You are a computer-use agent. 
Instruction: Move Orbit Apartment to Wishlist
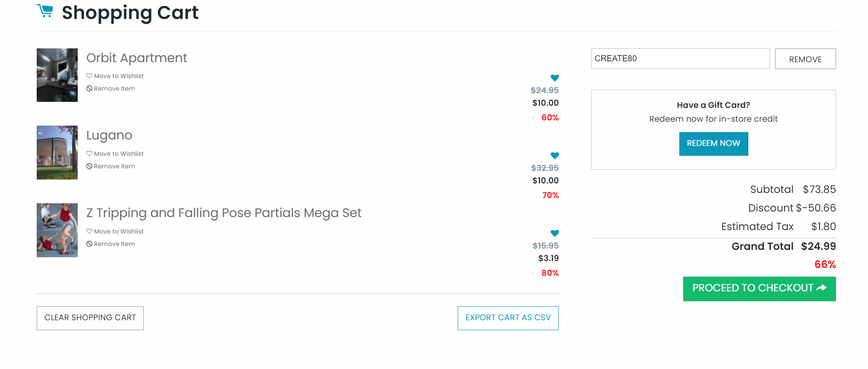tap(115, 76)
